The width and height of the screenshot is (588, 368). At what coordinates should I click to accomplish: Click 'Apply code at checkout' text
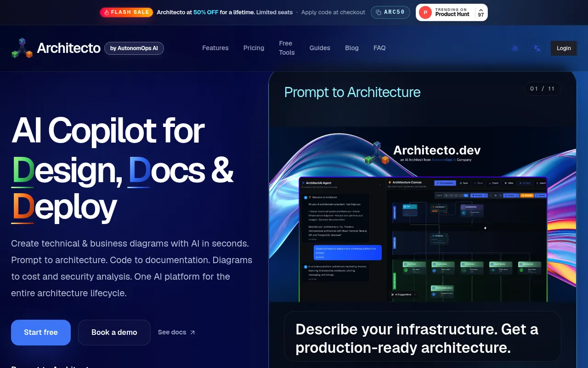[x=333, y=12]
